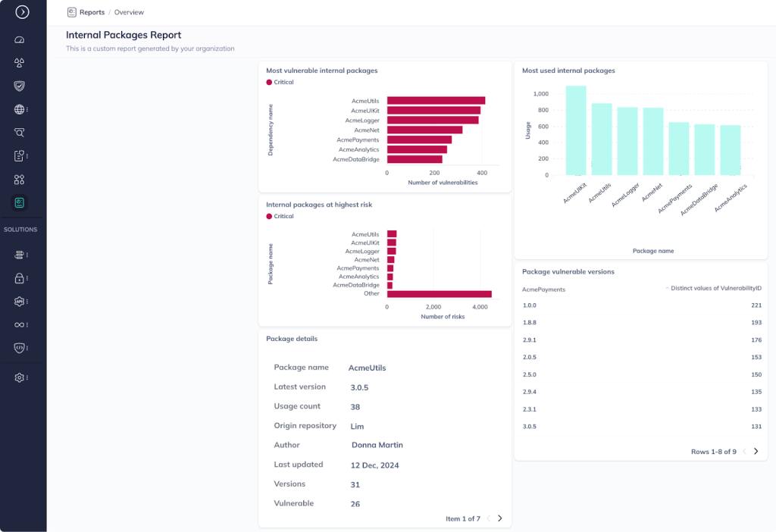Click the highlighted Reports icon in sidebar
776x532 pixels.
coord(20,203)
